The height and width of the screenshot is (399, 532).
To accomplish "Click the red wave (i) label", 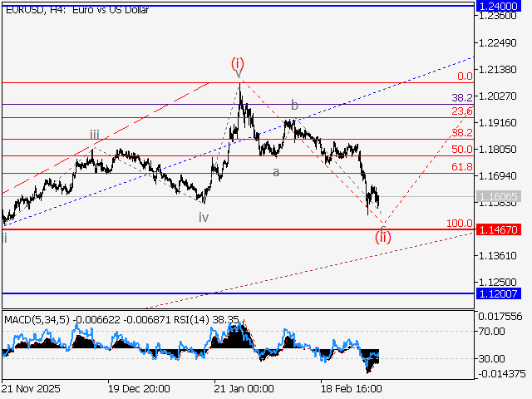I will [x=238, y=63].
